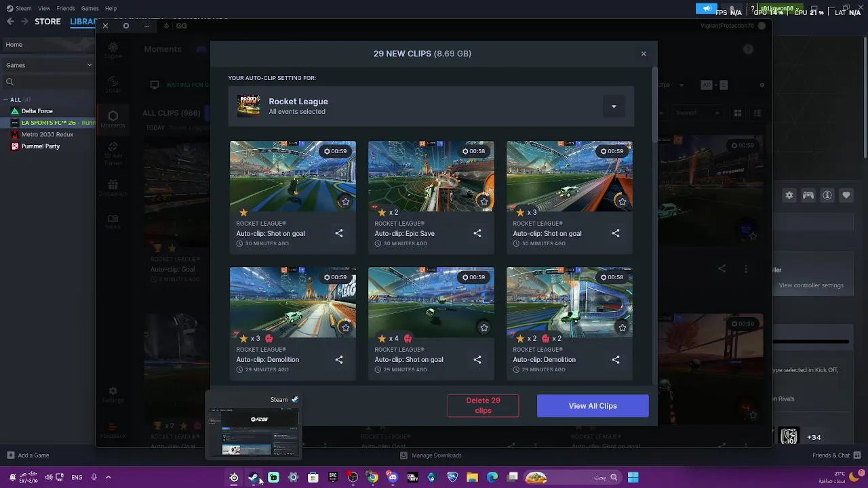Select Metro 2033 Redux in library

(x=47, y=134)
